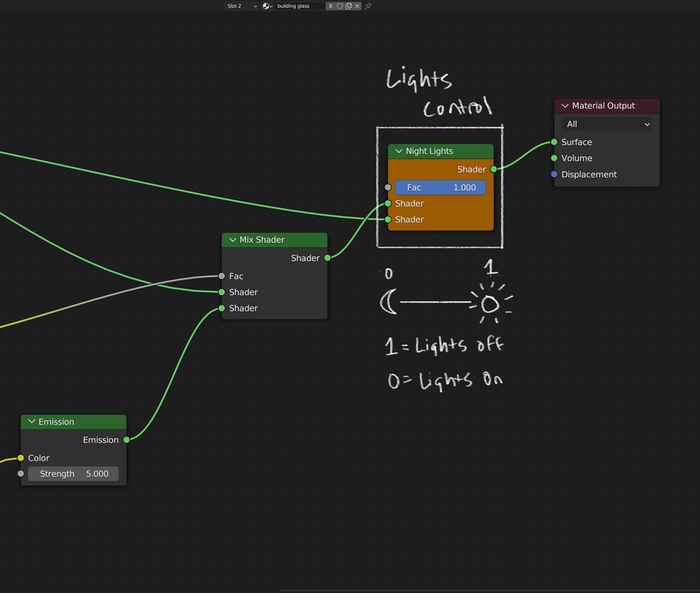Collapse the Emission node
700x593 pixels.
tap(32, 422)
